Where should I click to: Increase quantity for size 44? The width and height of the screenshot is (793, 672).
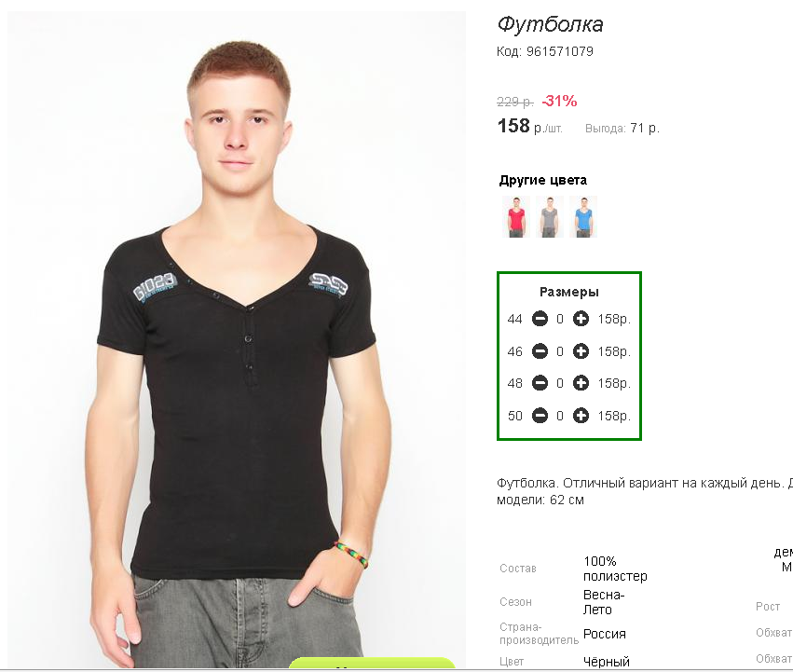(x=581, y=319)
